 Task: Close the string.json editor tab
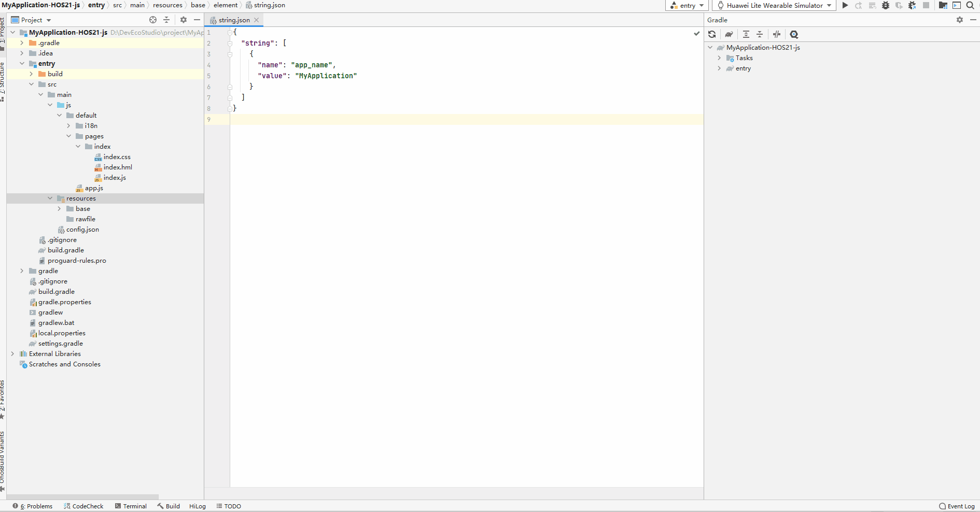[256, 20]
